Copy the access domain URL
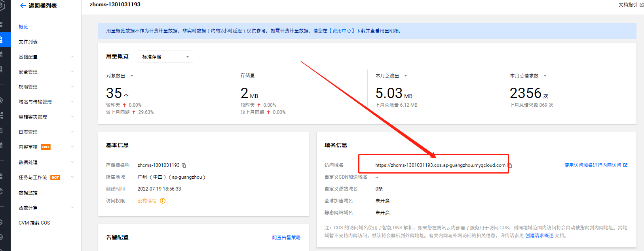 pyautogui.click(x=510, y=166)
